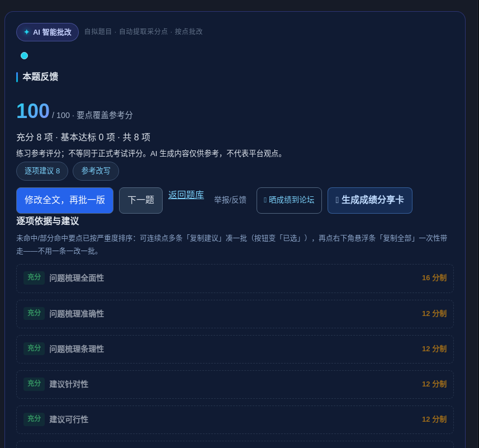
Task: Follow the 返回题库 link
Action: [186, 195]
